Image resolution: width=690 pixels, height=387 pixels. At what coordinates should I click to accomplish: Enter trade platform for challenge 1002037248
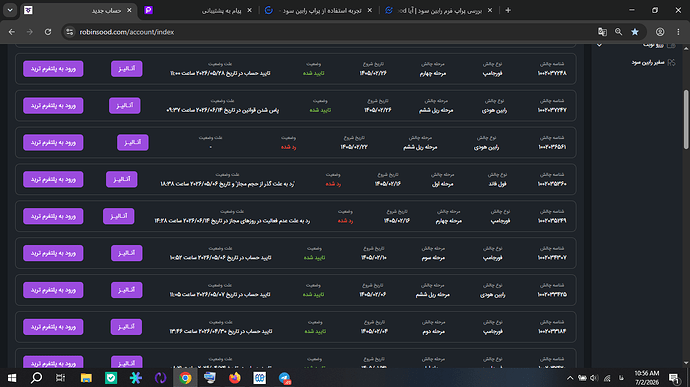point(53,69)
